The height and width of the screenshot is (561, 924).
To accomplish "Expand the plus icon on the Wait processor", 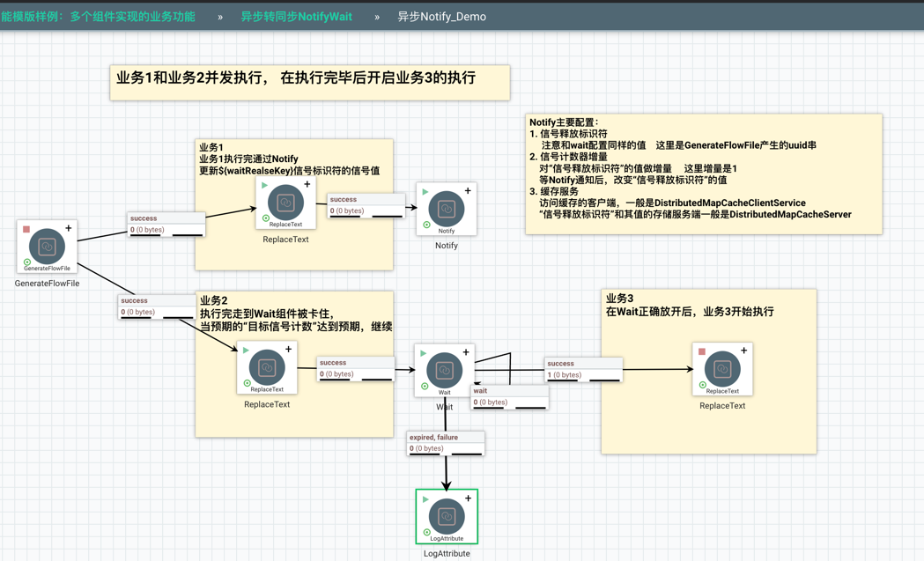I will pos(466,352).
